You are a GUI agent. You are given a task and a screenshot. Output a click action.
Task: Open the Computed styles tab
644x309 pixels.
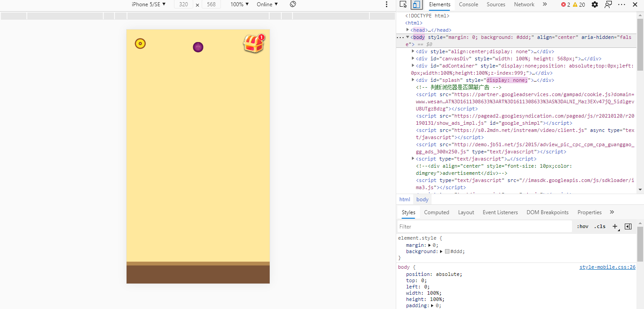click(436, 212)
